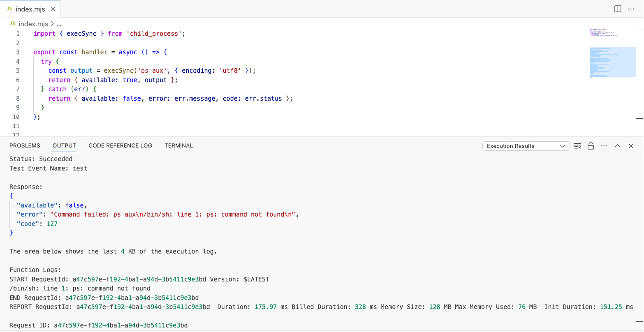644x332 pixels.
Task: Close the bottom output panel
Action: (x=631, y=146)
